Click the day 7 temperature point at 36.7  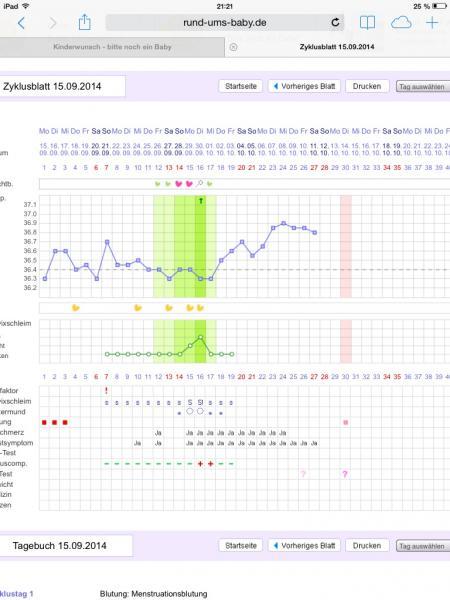click(107, 242)
